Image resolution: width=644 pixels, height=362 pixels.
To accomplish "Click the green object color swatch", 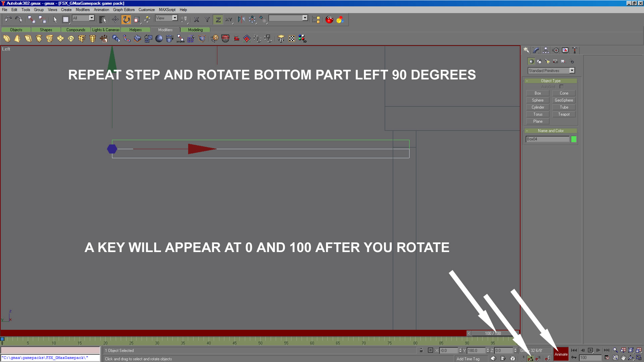I will click(574, 139).
